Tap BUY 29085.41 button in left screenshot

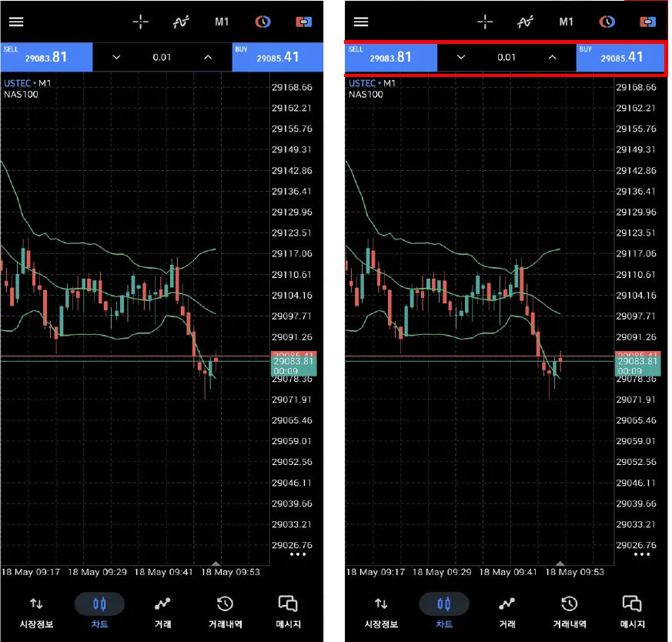(278, 57)
